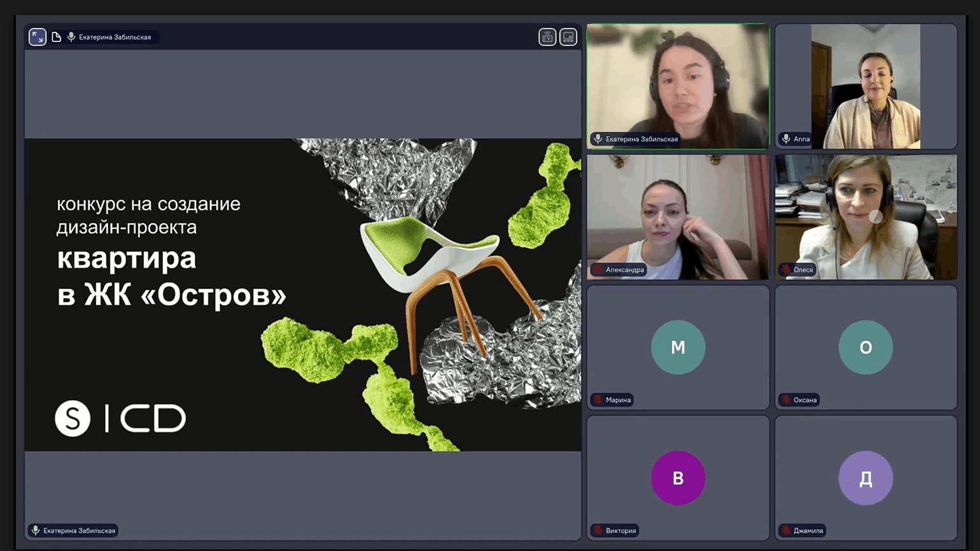The height and width of the screenshot is (551, 980).
Task: Click the lavender Д avatar circle
Action: pyautogui.click(x=865, y=478)
